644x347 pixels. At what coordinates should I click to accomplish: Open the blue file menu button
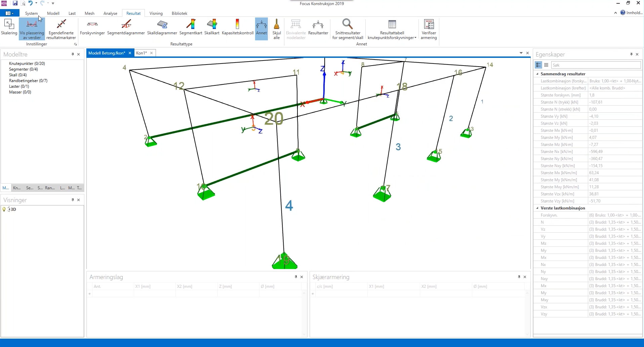click(x=9, y=13)
